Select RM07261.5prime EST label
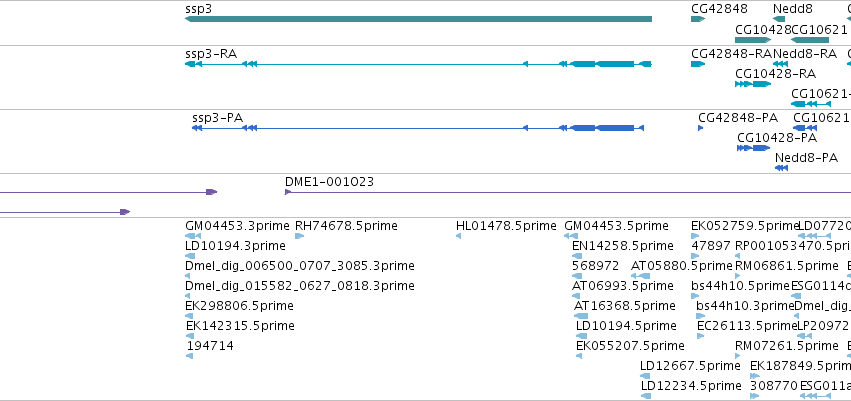This screenshot has height=401, width=851. point(786,346)
